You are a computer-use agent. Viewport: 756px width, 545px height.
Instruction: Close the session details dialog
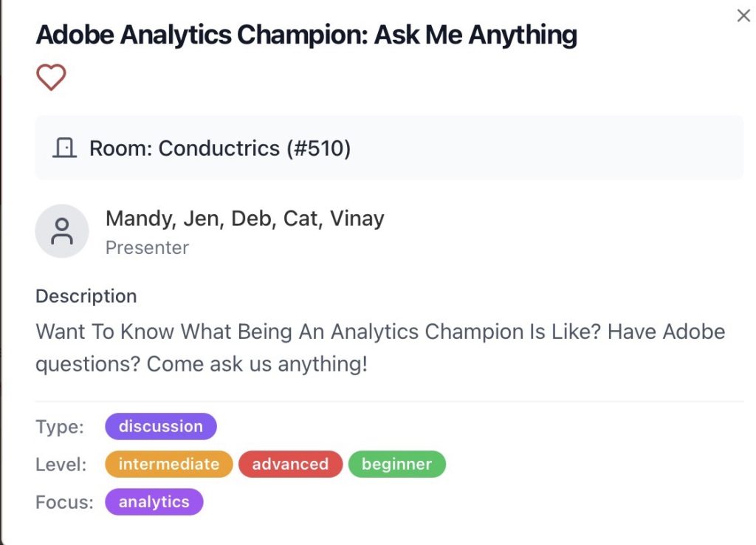[x=743, y=16]
